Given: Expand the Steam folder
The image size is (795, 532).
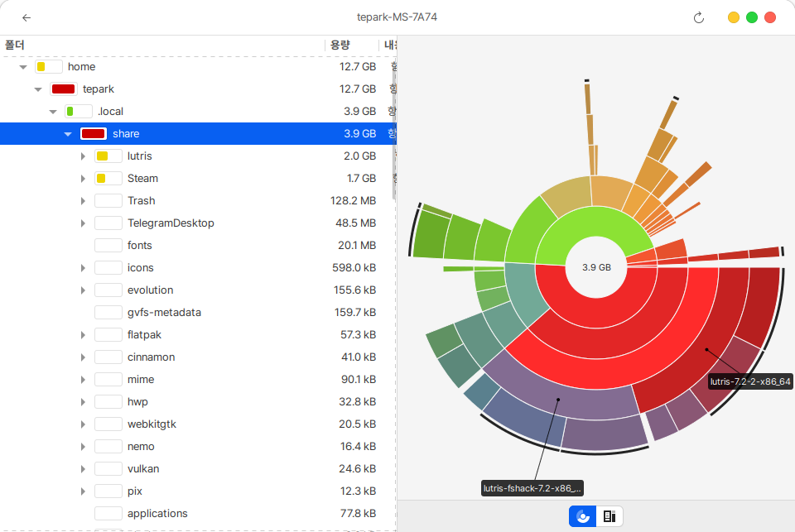Looking at the screenshot, I should 83,179.
